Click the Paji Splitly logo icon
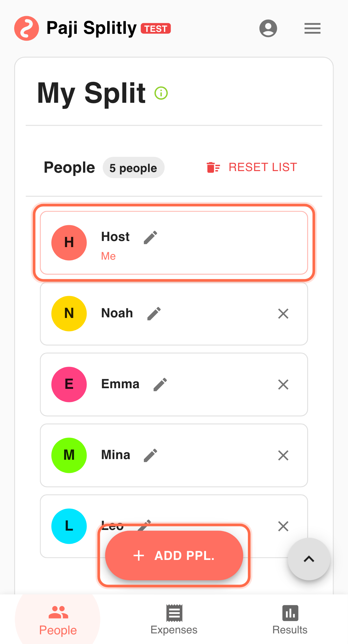The height and width of the screenshot is (644, 348). click(26, 28)
